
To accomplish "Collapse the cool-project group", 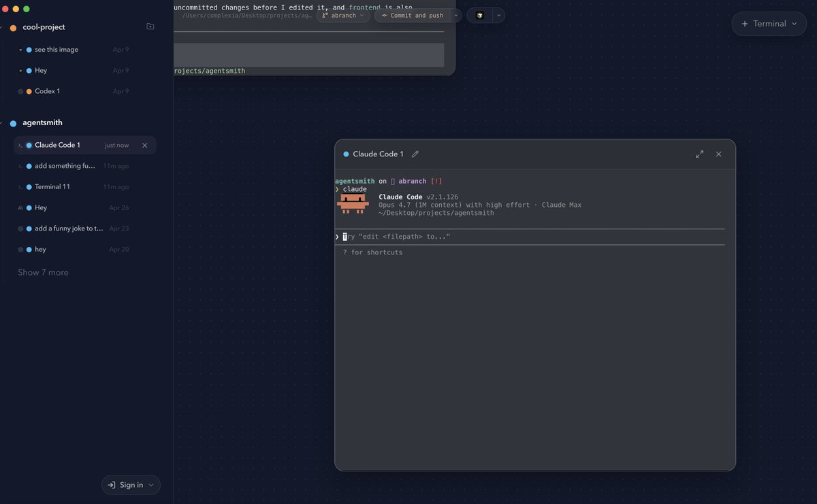I will (3, 28).
